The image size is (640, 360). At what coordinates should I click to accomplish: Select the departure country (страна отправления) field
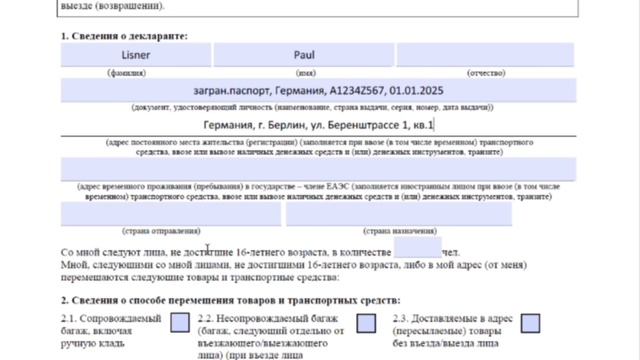click(x=171, y=214)
